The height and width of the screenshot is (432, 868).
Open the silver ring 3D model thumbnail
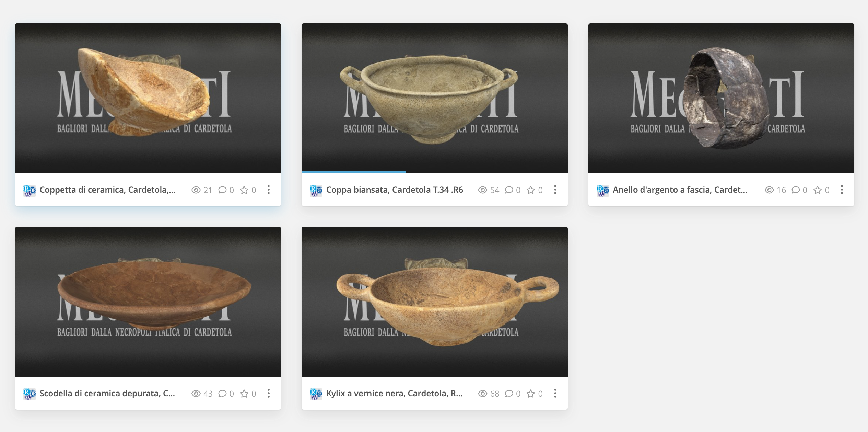721,98
